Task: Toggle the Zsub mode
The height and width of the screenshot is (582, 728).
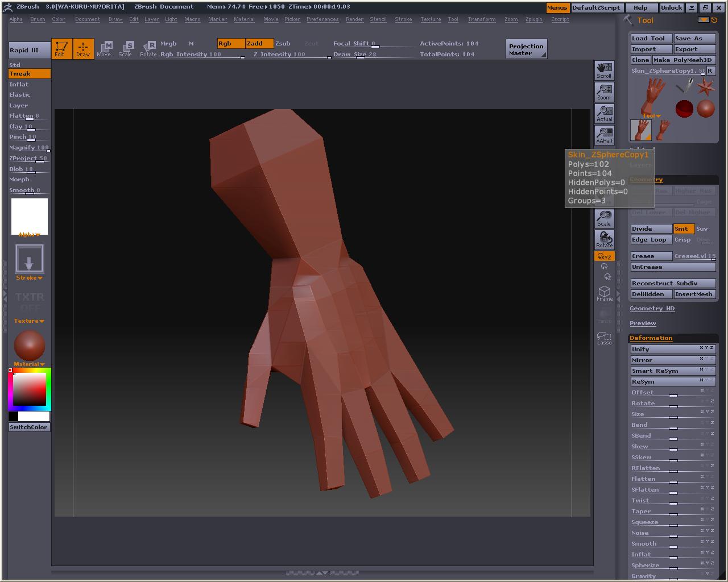Action: click(x=283, y=44)
